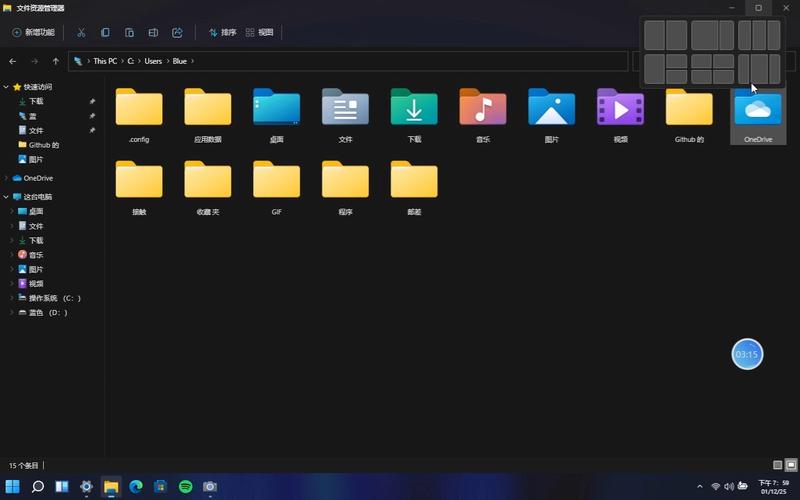Click the 新增功能 new item button
Image resolution: width=800 pixels, height=500 pixels.
pyautogui.click(x=33, y=33)
